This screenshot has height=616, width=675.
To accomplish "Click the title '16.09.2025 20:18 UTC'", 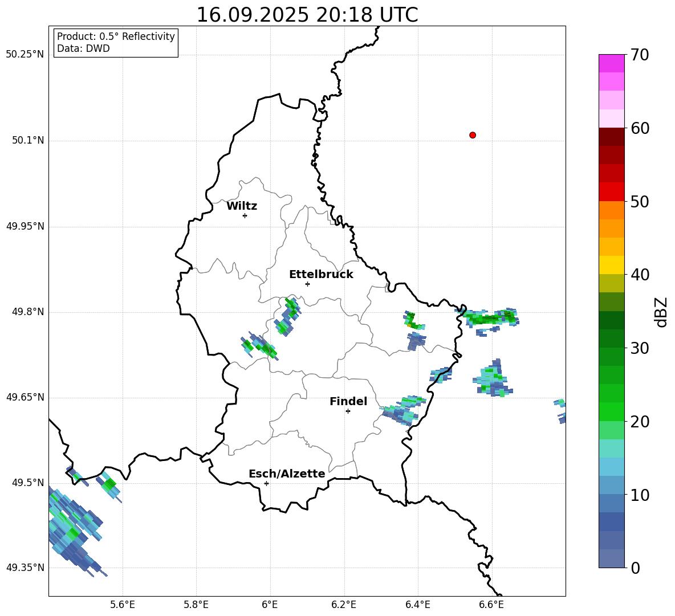I will [x=307, y=15].
